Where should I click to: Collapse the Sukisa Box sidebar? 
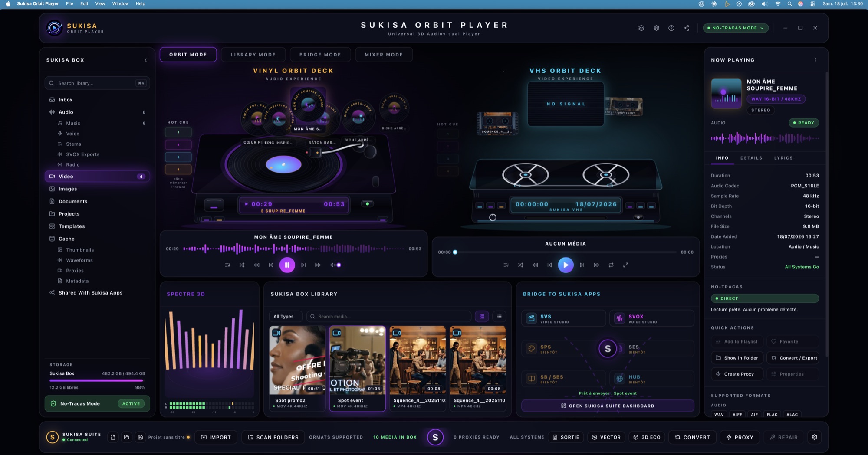tap(145, 60)
